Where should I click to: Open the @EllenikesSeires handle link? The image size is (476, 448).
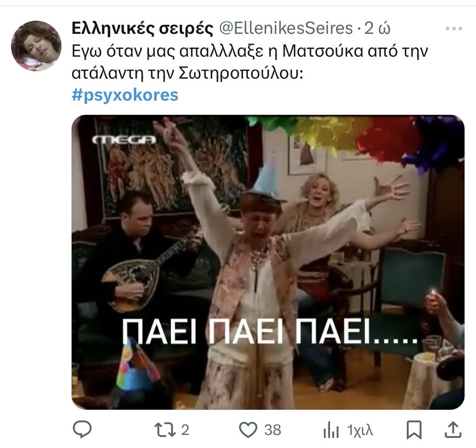[x=286, y=28]
